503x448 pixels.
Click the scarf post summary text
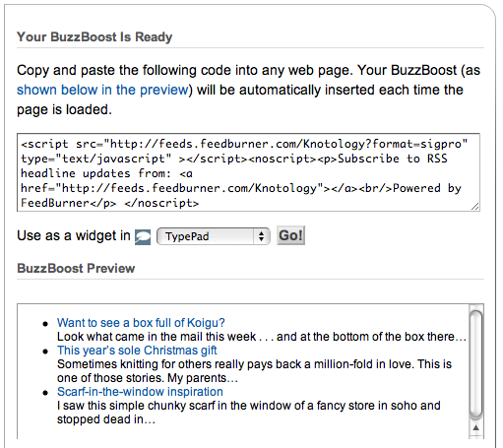249,413
